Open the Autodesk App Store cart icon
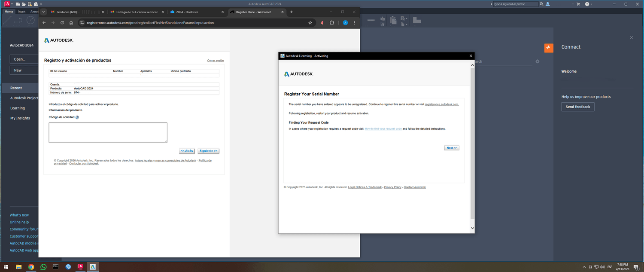644x272 pixels. (578, 4)
